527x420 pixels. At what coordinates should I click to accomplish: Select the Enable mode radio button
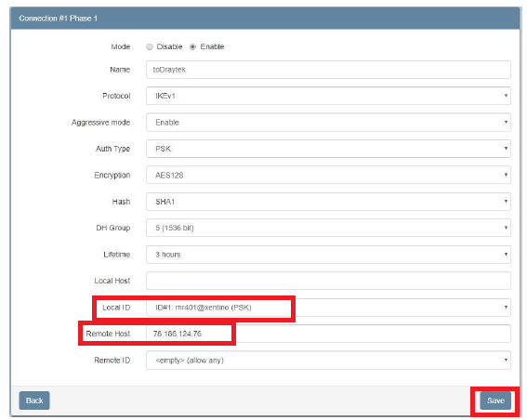coord(192,46)
